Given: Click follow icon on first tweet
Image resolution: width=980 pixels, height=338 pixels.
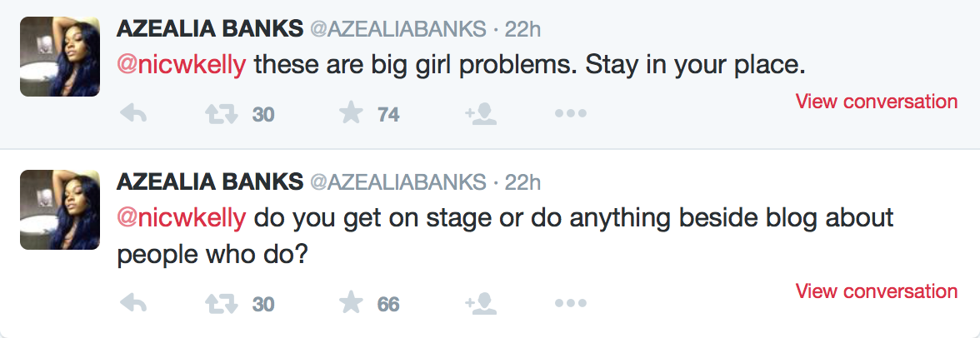Looking at the screenshot, I should click(481, 115).
